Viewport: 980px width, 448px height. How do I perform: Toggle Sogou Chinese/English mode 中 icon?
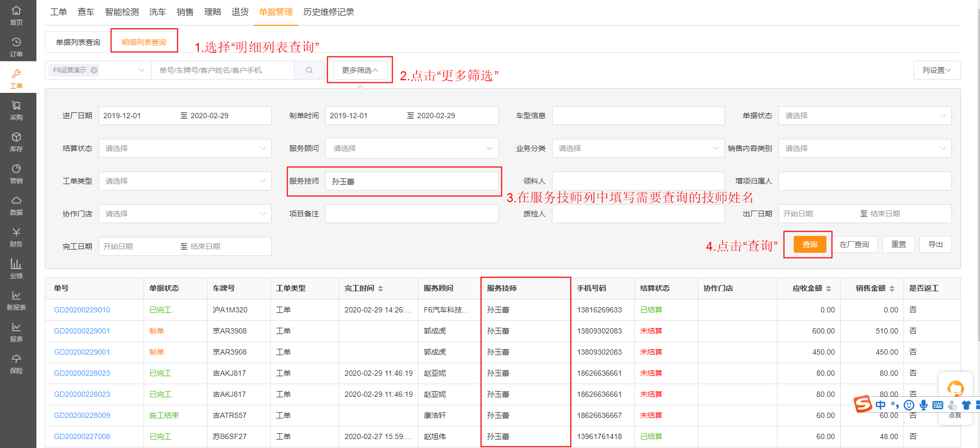coord(881,405)
